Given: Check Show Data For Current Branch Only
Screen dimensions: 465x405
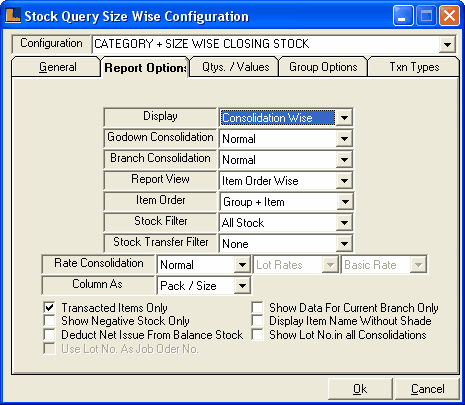Looking at the screenshot, I should tap(257, 307).
